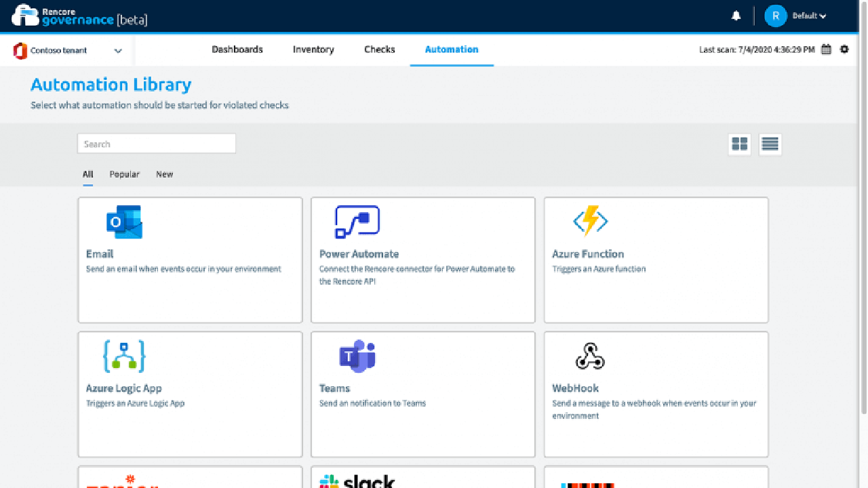Open settings gear next to last scan

pyautogui.click(x=844, y=49)
